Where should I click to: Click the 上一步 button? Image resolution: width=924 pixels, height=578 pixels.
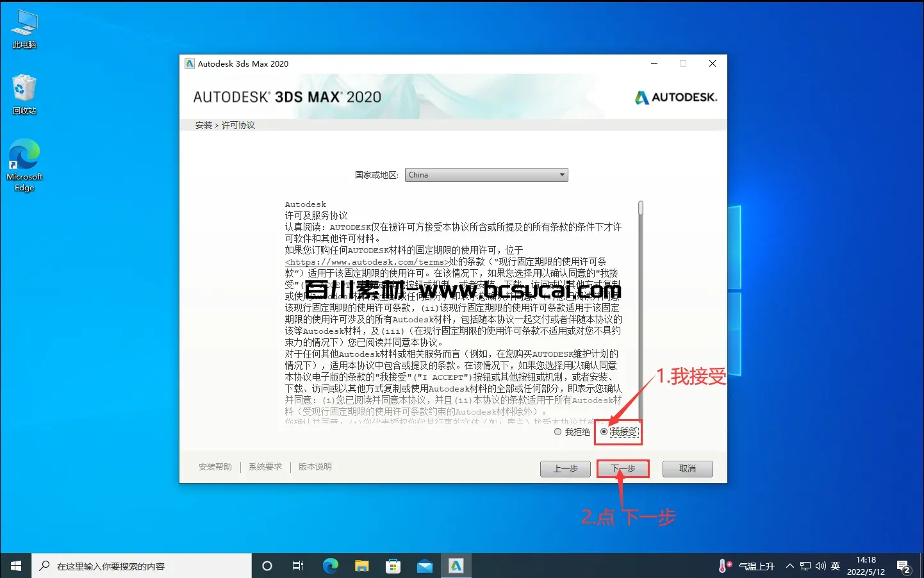pyautogui.click(x=565, y=469)
